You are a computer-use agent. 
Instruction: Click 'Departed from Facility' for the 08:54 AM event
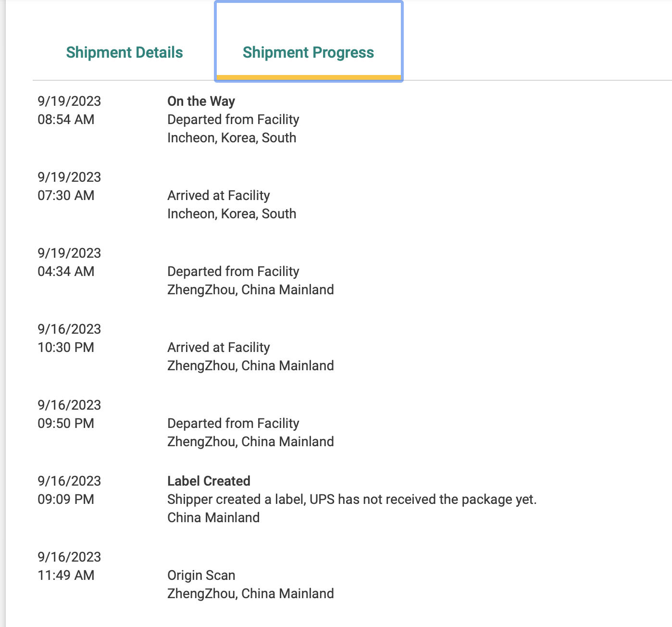233,120
